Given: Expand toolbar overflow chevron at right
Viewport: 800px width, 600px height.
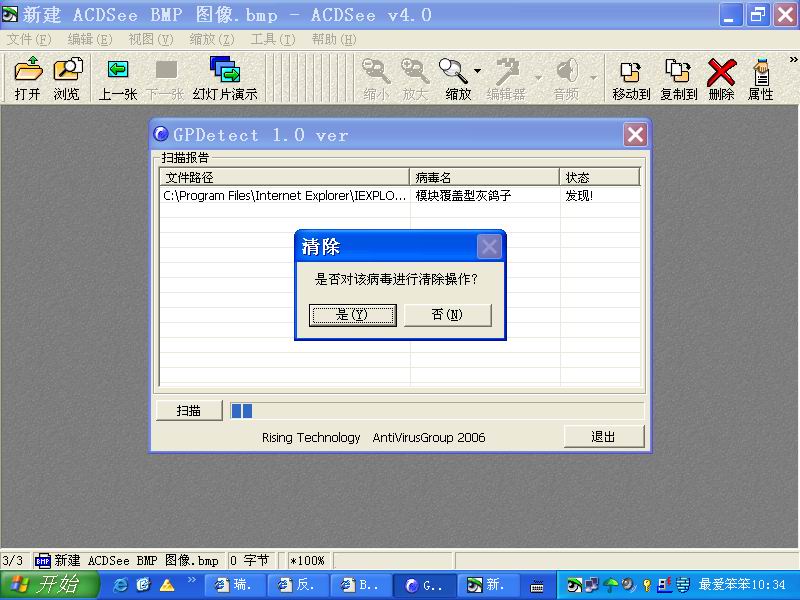Looking at the screenshot, I should (793, 60).
